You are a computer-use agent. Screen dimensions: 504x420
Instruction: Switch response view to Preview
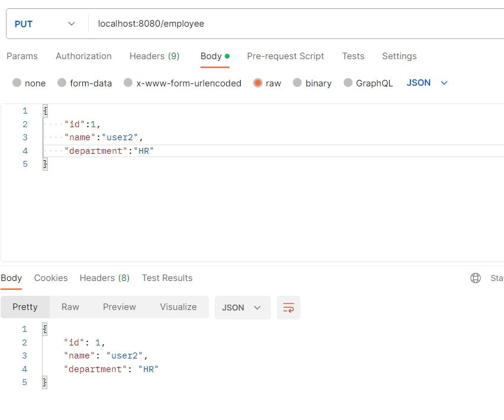pyautogui.click(x=119, y=307)
